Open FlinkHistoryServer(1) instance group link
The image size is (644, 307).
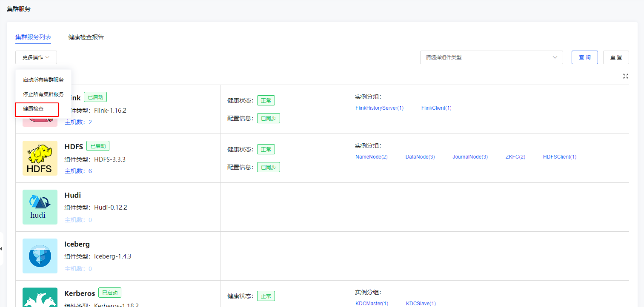tap(379, 108)
